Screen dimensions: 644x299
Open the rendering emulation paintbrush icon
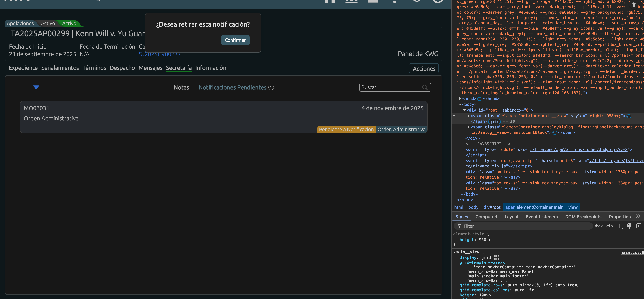629,226
